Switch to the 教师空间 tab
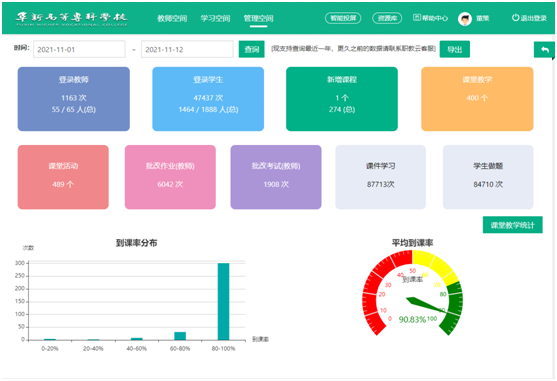The width and height of the screenshot is (557, 381). click(x=172, y=18)
